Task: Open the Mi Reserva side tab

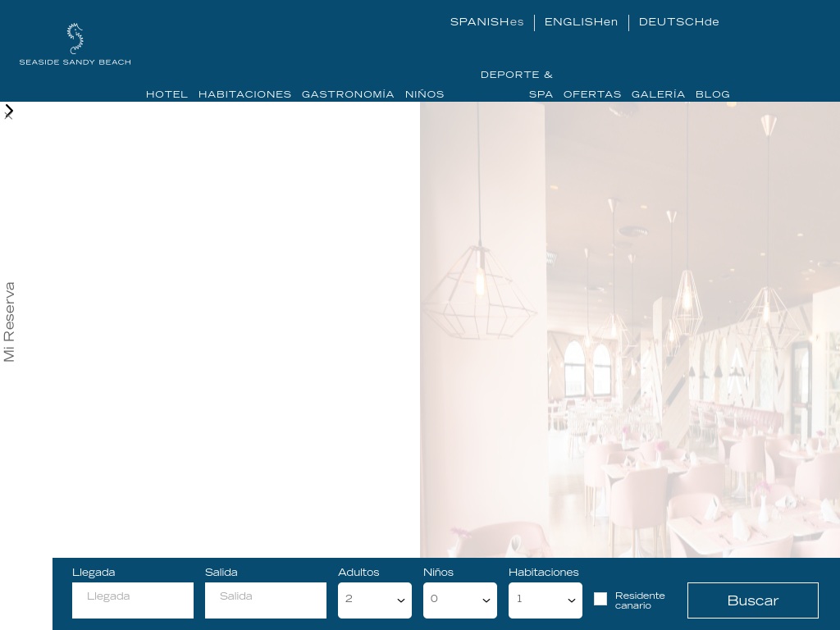Action: (x=10, y=322)
